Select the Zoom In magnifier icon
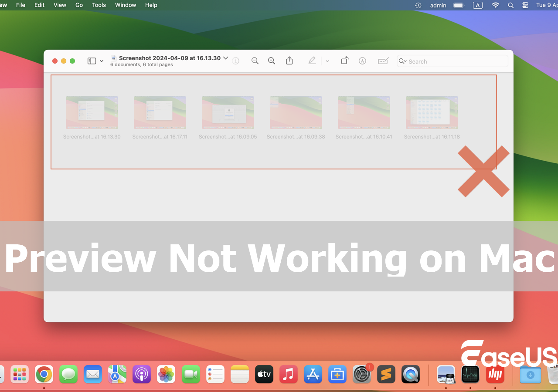 (272, 61)
